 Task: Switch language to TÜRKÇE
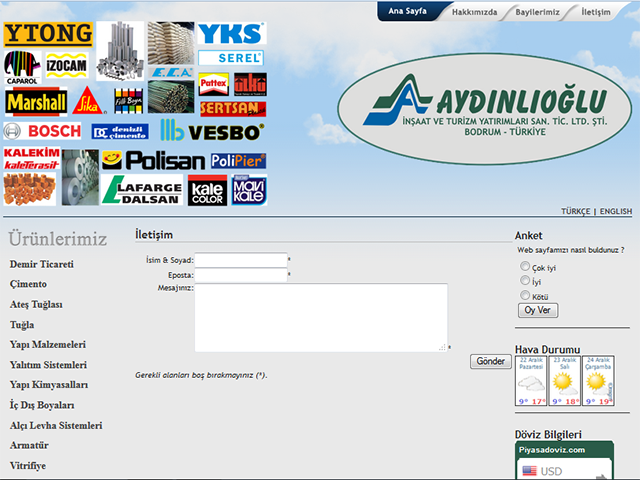pyautogui.click(x=576, y=211)
